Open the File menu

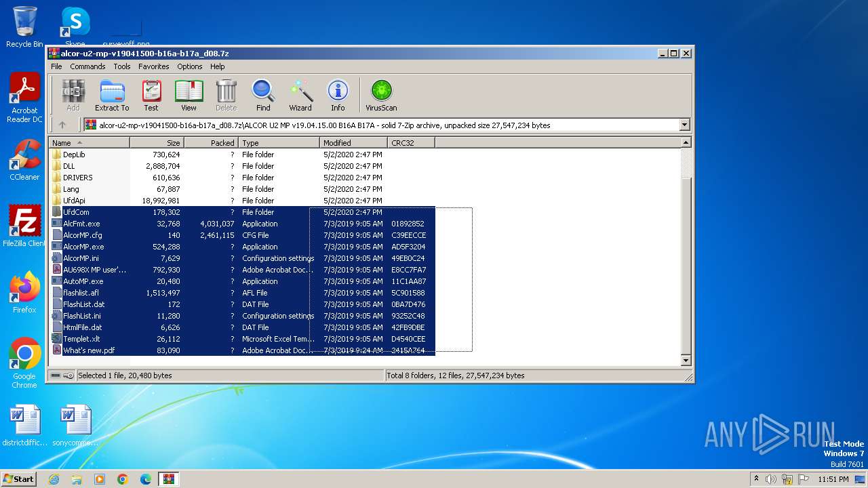tap(56, 66)
